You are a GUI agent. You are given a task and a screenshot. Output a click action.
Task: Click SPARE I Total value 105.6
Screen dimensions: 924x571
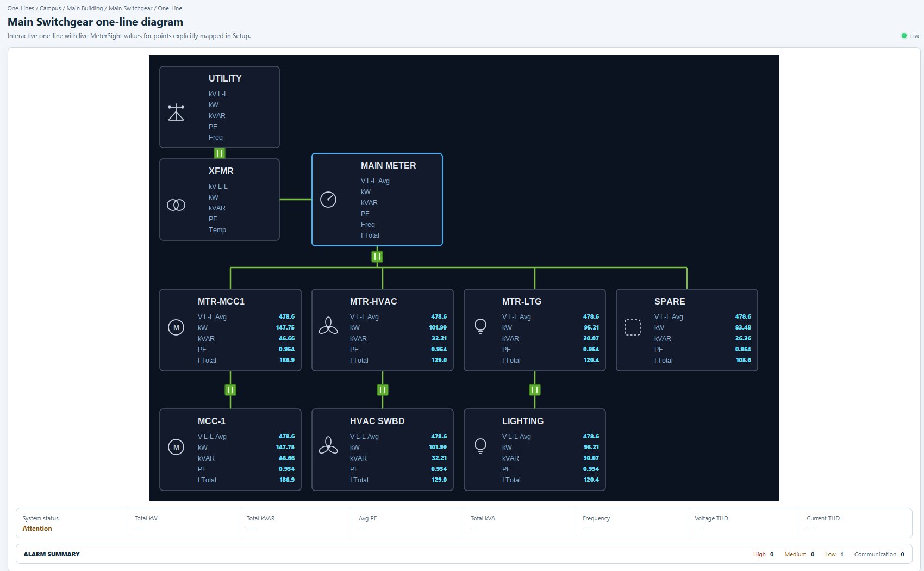[x=744, y=360]
